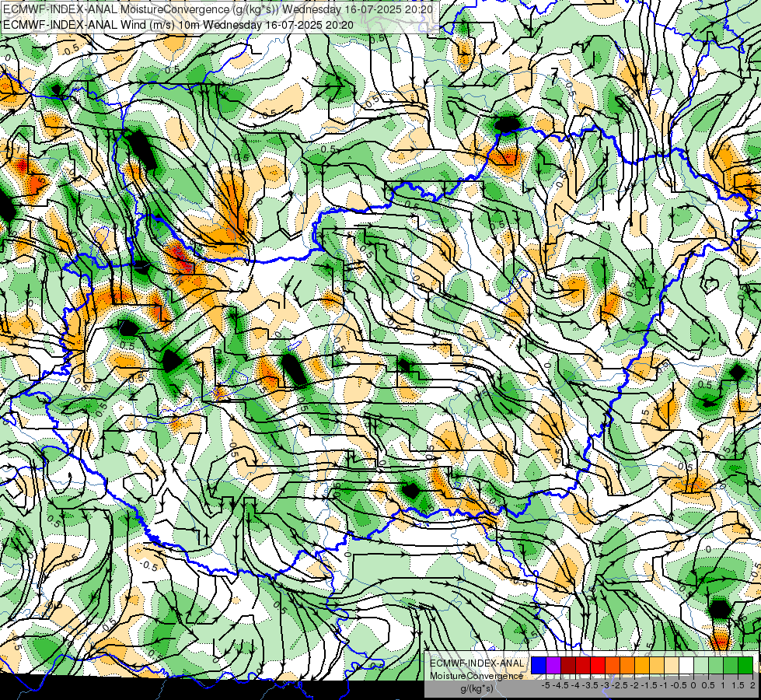This screenshot has width=761, height=700.
Task: Select the pale peach swatch between -1 and -0.5
Action: pyautogui.click(x=672, y=665)
